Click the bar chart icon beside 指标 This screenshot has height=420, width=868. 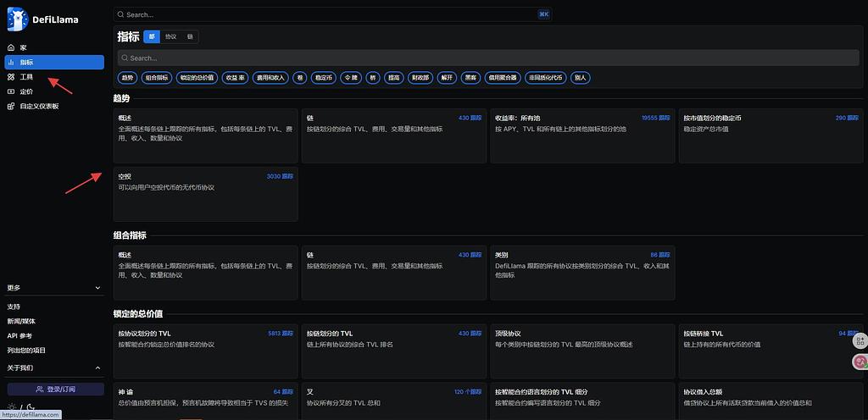coord(11,62)
